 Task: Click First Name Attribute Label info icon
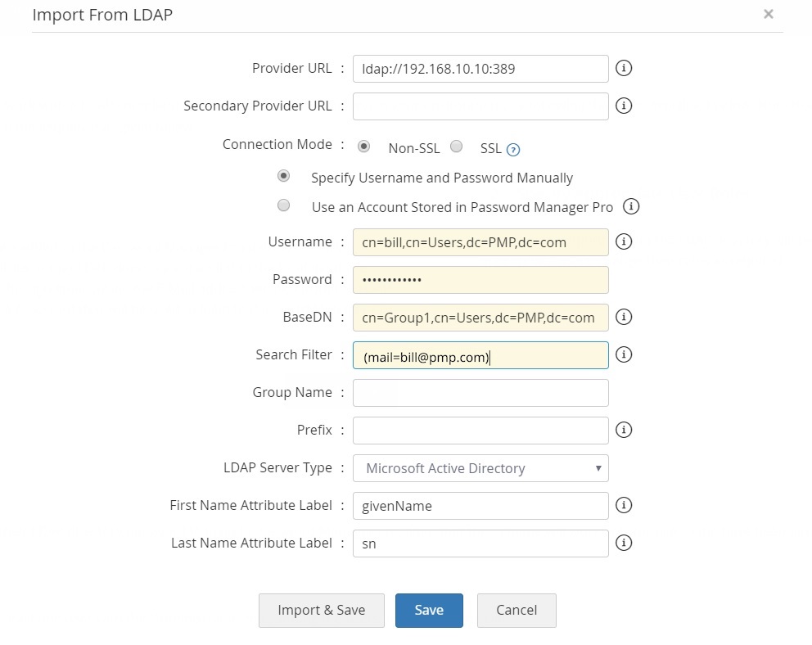click(624, 505)
